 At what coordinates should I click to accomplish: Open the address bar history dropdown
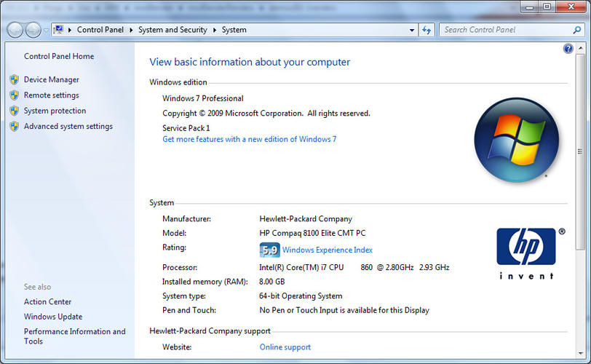pos(412,30)
